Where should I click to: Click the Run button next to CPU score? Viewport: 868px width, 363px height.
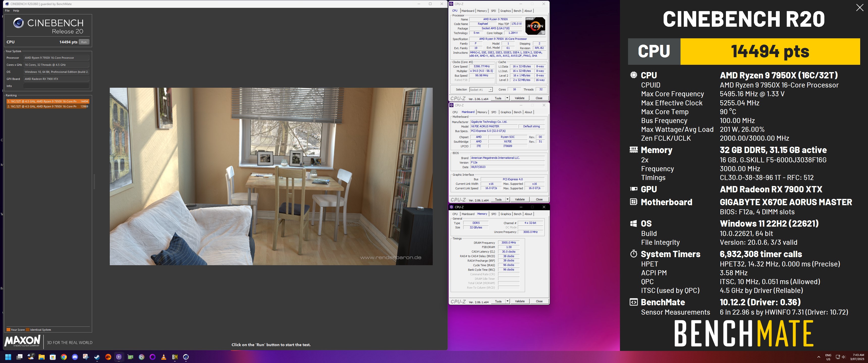pyautogui.click(x=84, y=42)
